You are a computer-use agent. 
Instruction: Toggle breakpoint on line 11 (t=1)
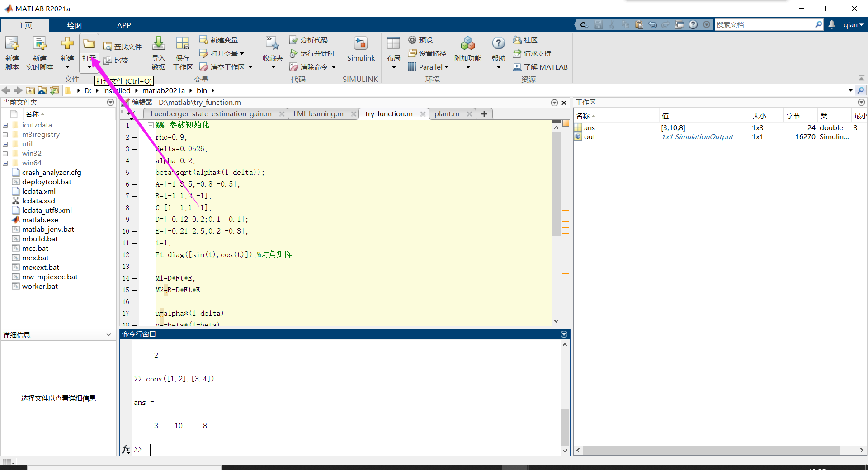click(x=135, y=243)
